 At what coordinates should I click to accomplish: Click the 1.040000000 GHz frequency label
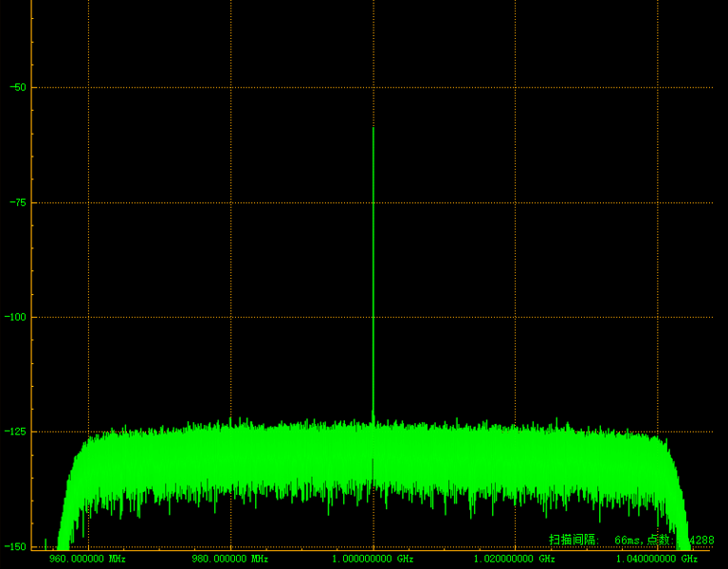click(x=657, y=559)
